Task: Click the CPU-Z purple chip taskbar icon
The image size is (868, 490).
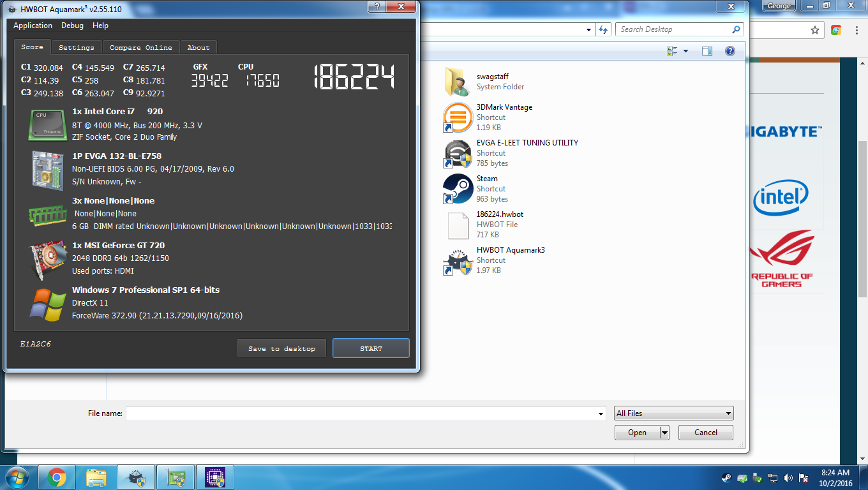Action: click(215, 477)
